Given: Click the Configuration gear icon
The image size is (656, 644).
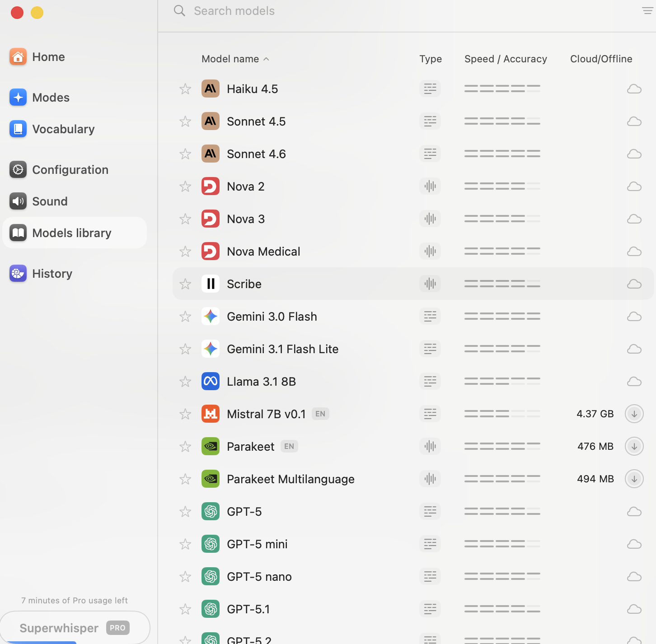Looking at the screenshot, I should (18, 170).
